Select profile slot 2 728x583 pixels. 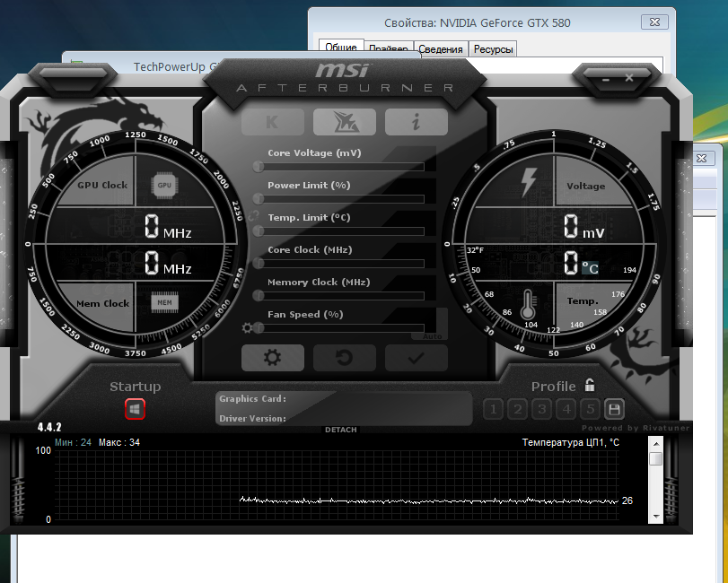tap(518, 409)
